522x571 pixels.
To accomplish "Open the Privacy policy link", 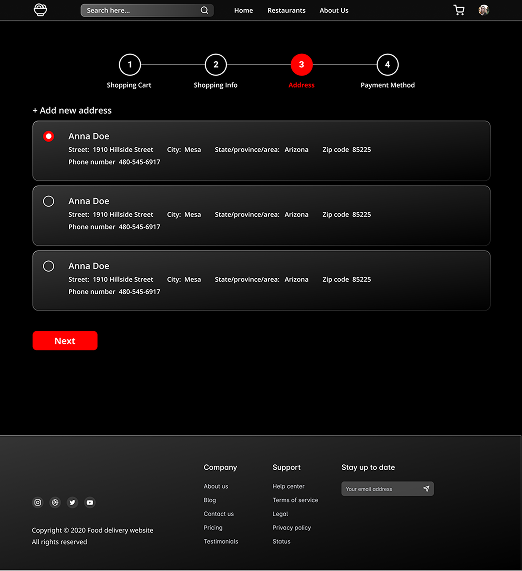I will tap(292, 528).
